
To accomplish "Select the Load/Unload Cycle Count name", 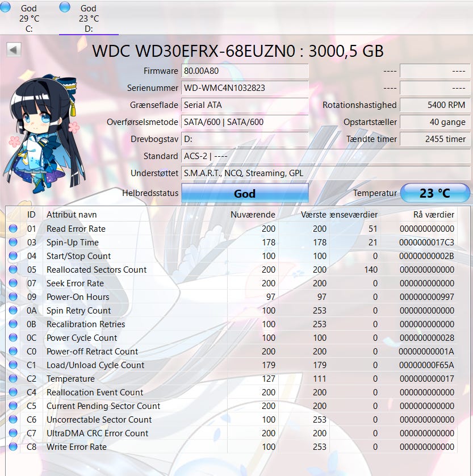I will pyautogui.click(x=95, y=365).
